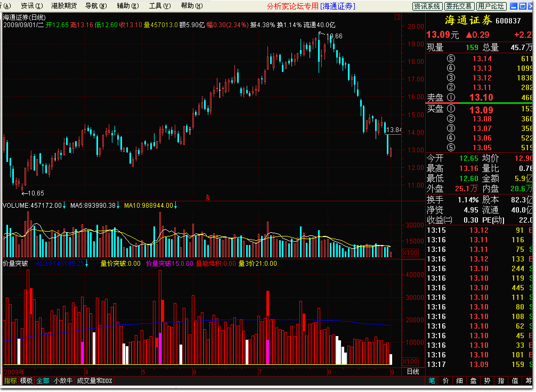This screenshot has height=392, width=536.
Task: Switch to the 盘 tab in the quote panel
Action: (474, 381)
